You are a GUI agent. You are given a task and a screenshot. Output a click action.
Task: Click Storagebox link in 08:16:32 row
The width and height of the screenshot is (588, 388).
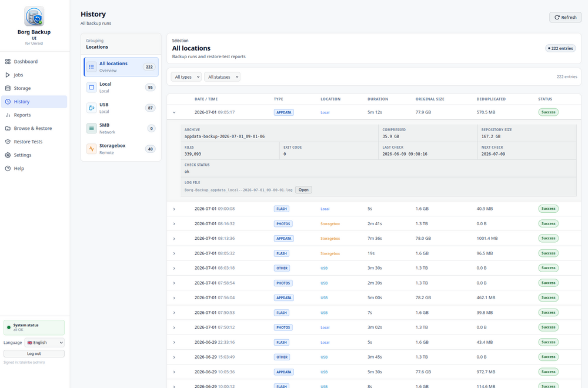pos(330,224)
